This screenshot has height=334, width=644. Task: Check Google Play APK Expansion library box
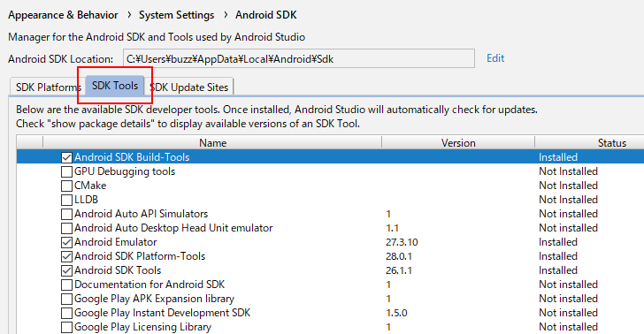click(x=66, y=299)
